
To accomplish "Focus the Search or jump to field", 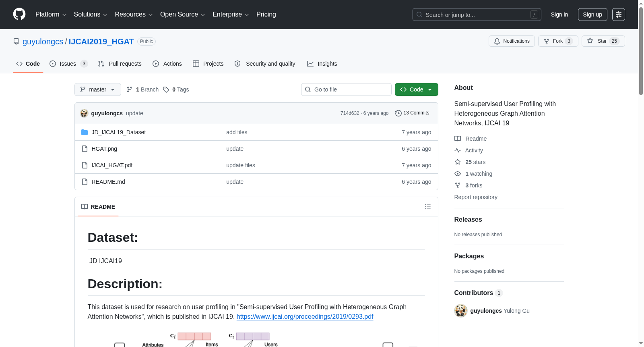I will pos(477,15).
